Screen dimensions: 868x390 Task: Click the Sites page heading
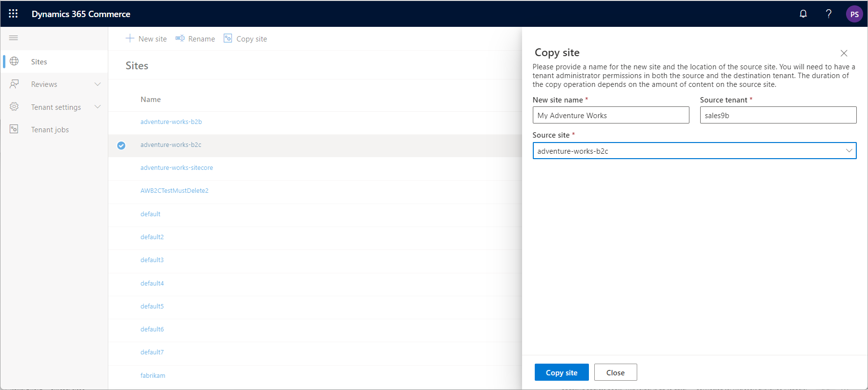(x=137, y=66)
